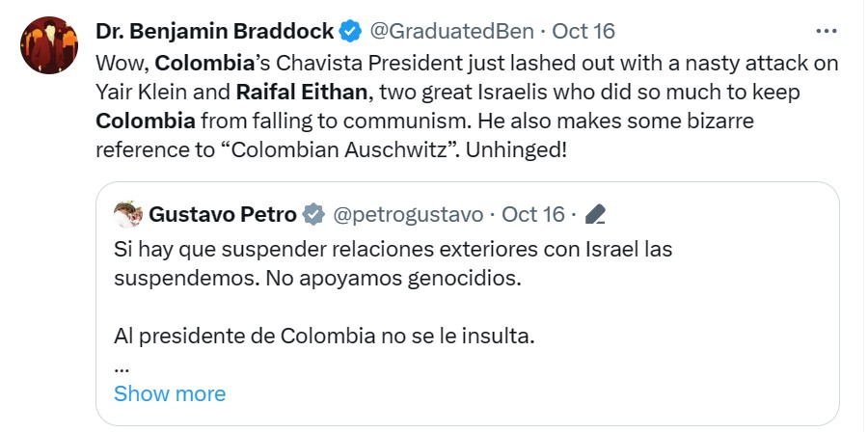Click the gray verified badge beside Petro
The image size is (868, 432).
[x=313, y=213]
